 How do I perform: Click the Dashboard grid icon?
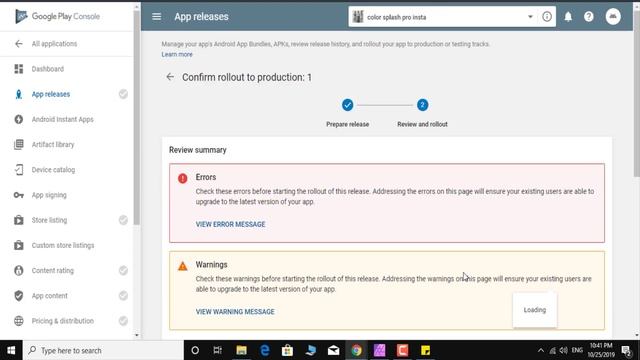pyautogui.click(x=19, y=69)
